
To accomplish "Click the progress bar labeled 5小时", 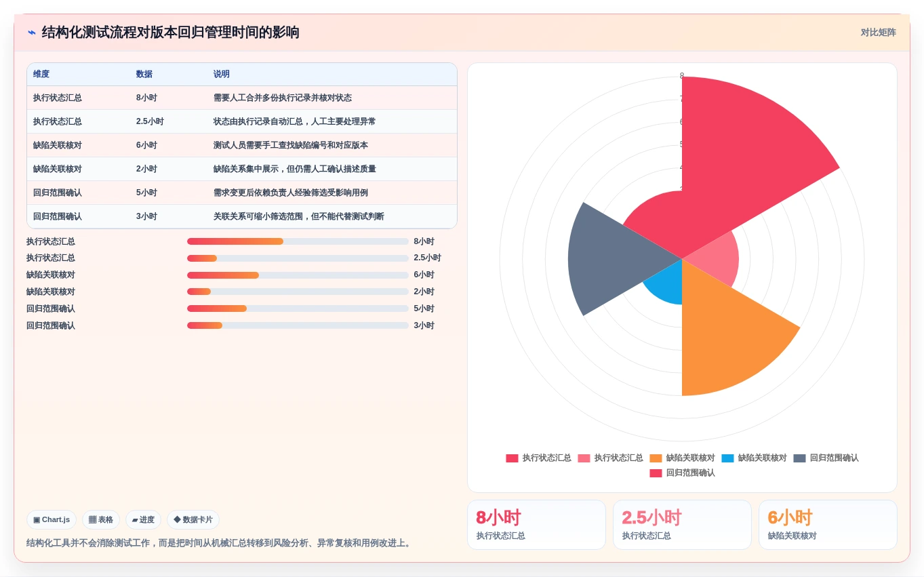I will pyautogui.click(x=298, y=309).
